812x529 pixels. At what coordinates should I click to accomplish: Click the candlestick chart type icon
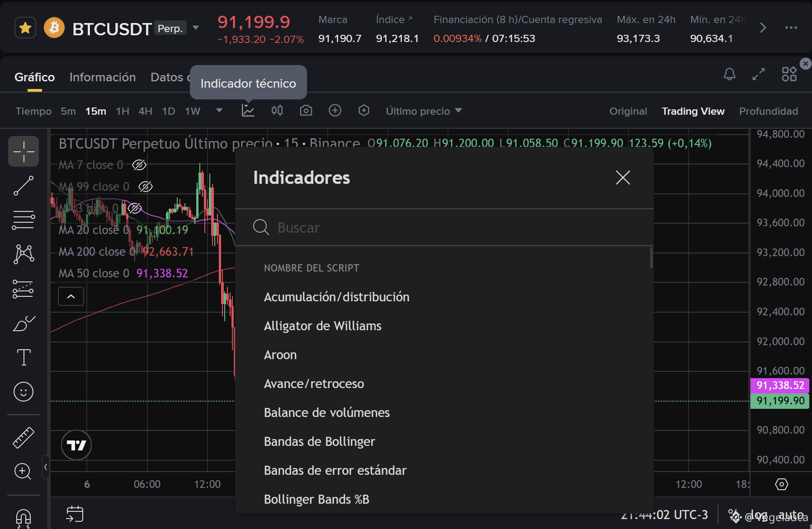click(277, 111)
